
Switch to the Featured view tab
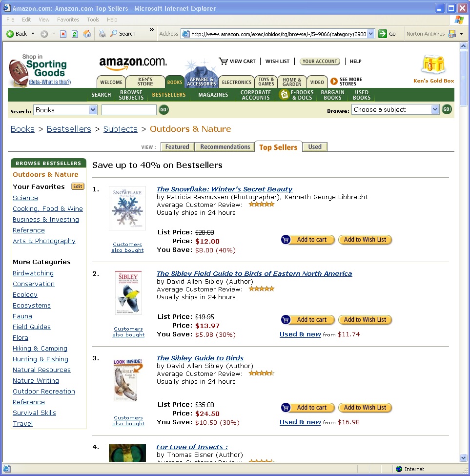(177, 147)
